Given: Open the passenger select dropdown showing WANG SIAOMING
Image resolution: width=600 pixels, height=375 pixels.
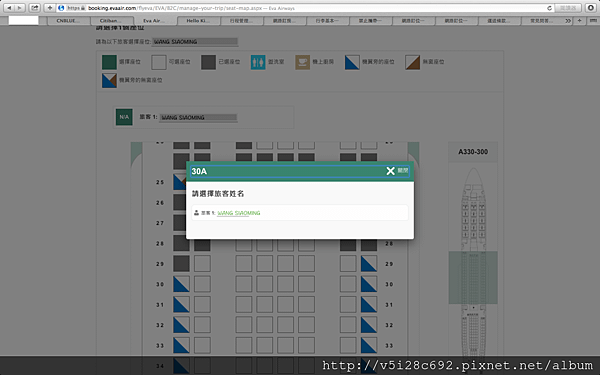Looking at the screenshot, I should [x=195, y=42].
